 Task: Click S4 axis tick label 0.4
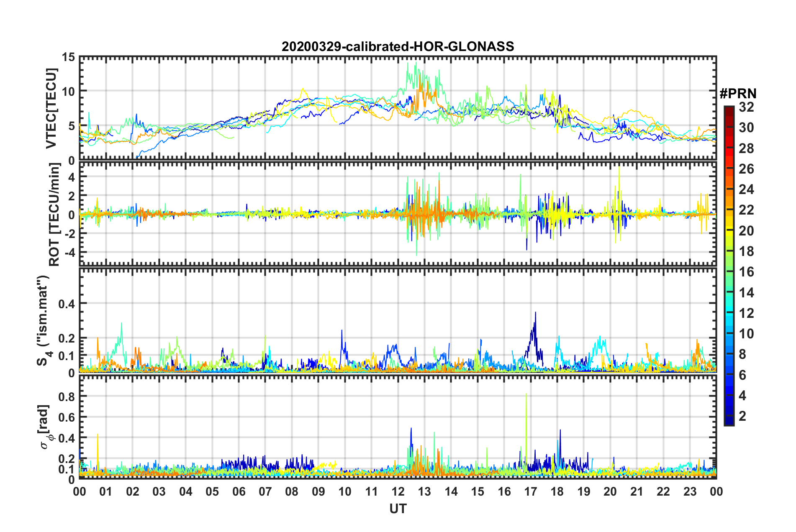pyautogui.click(x=67, y=304)
